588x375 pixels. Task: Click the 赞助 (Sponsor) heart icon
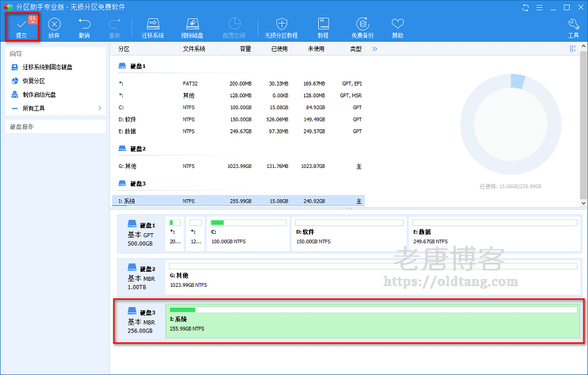click(397, 27)
